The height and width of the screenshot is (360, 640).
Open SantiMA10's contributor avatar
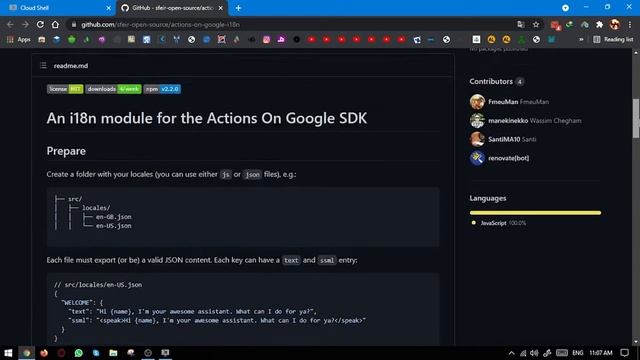pos(477,139)
